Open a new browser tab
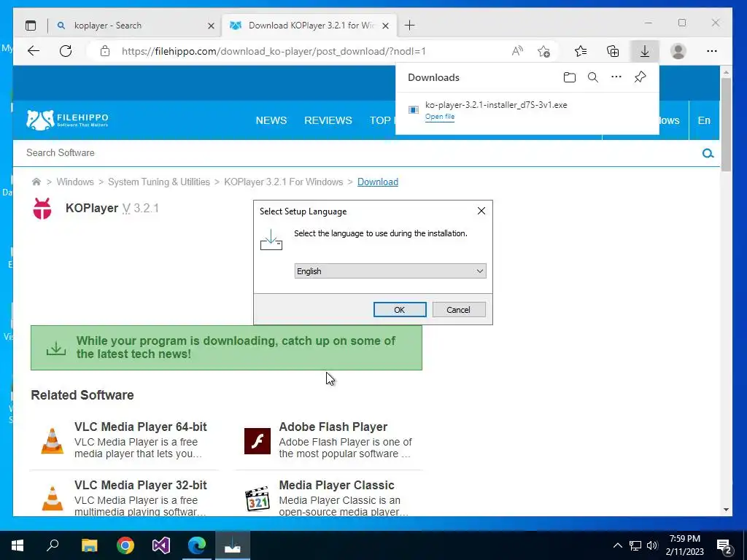The height and width of the screenshot is (560, 747). pos(410,26)
